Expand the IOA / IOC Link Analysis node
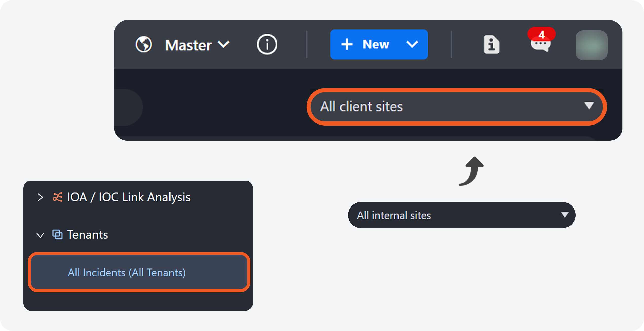Image resolution: width=644 pixels, height=331 pixels. tap(40, 197)
